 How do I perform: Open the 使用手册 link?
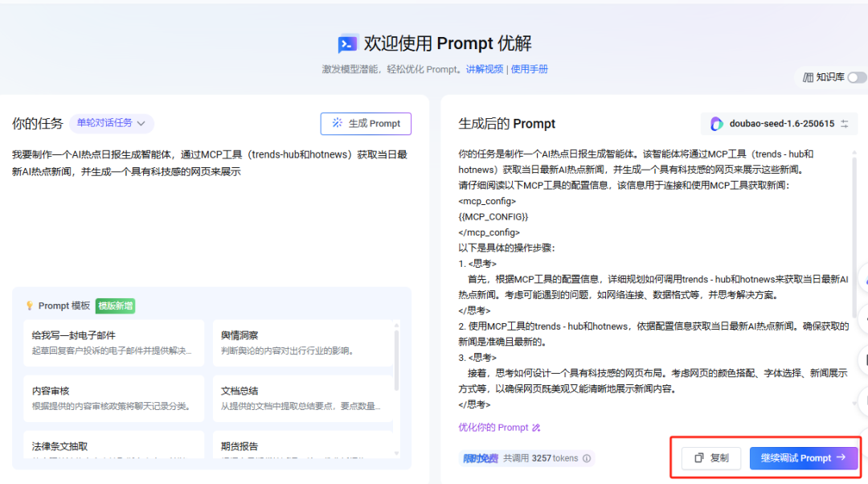point(529,69)
